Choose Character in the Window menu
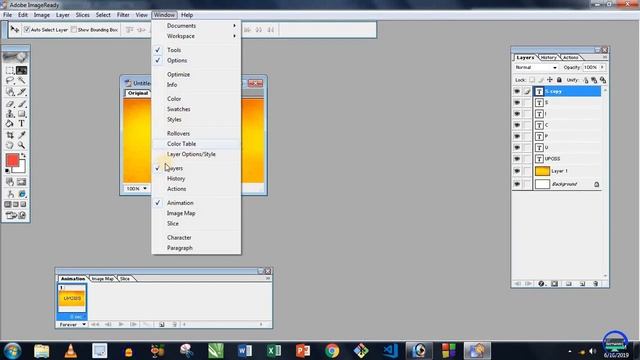Image resolution: width=640 pixels, height=360 pixels. 196,238
